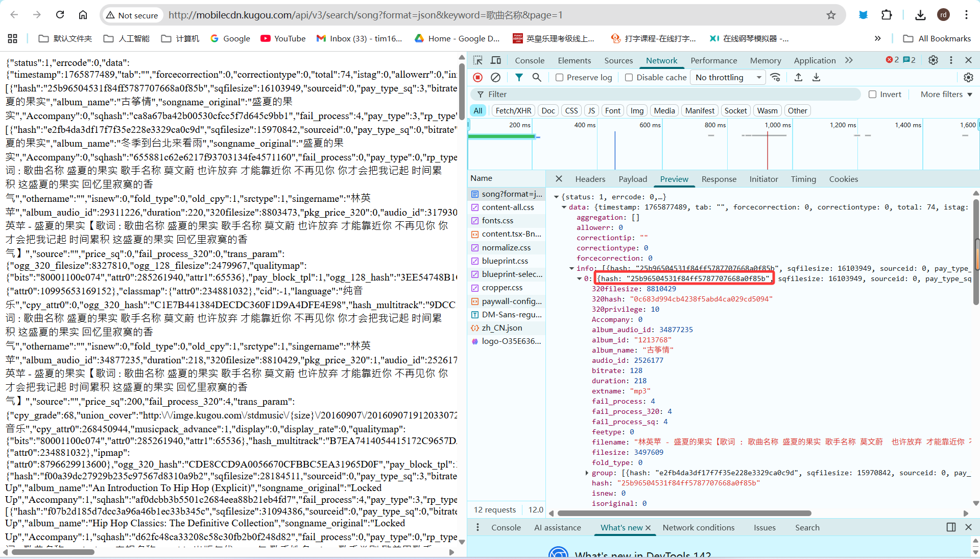Image resolution: width=980 pixels, height=559 pixels.
Task: Open the No throttling dropdown
Action: (x=729, y=78)
